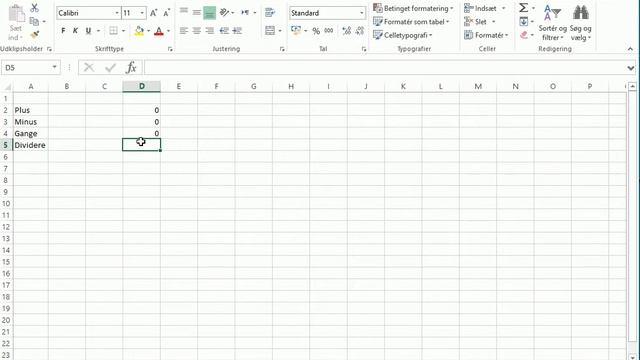The width and height of the screenshot is (640, 360).
Task: Open Betinget formatering menu
Action: point(413,8)
